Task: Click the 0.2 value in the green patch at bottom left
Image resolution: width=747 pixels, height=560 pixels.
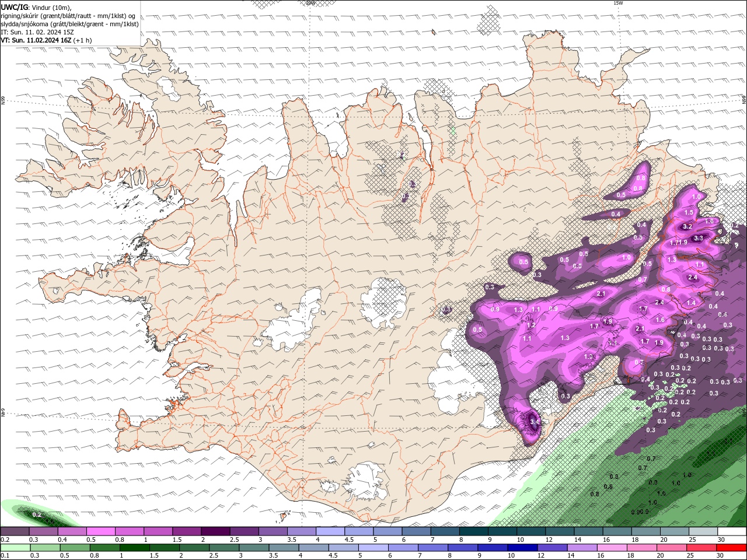Action: click(x=36, y=514)
